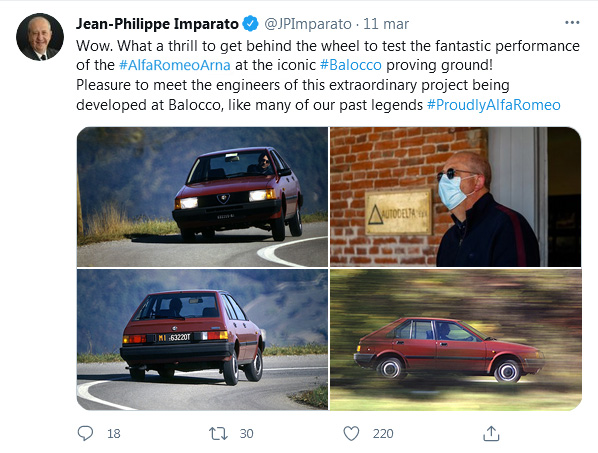Click the #Balocco hashtag
The height and width of the screenshot is (453, 598).
[x=350, y=65]
